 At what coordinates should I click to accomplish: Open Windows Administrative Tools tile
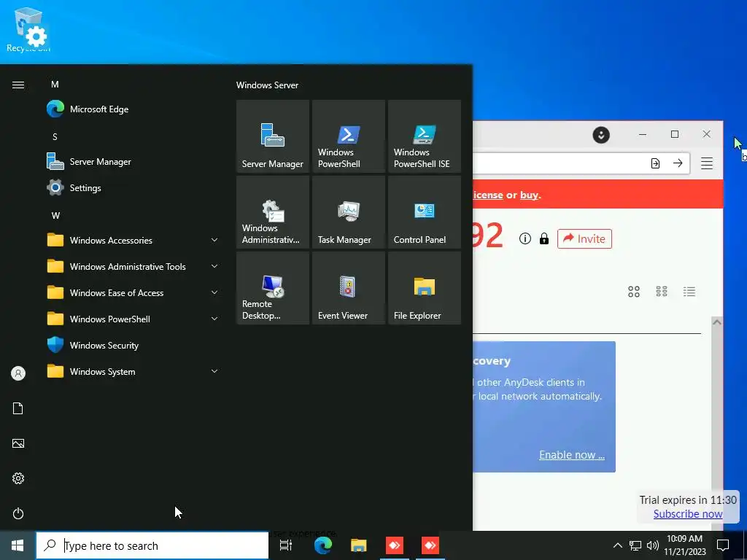(273, 212)
